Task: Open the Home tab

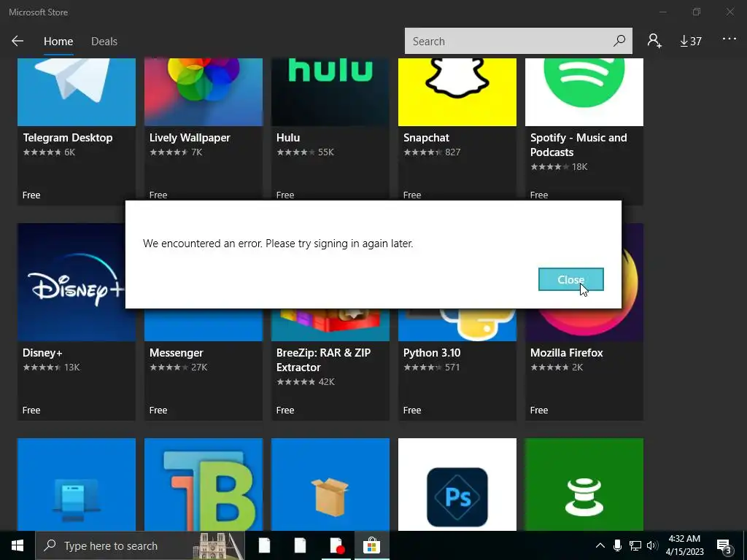Action: coord(58,42)
